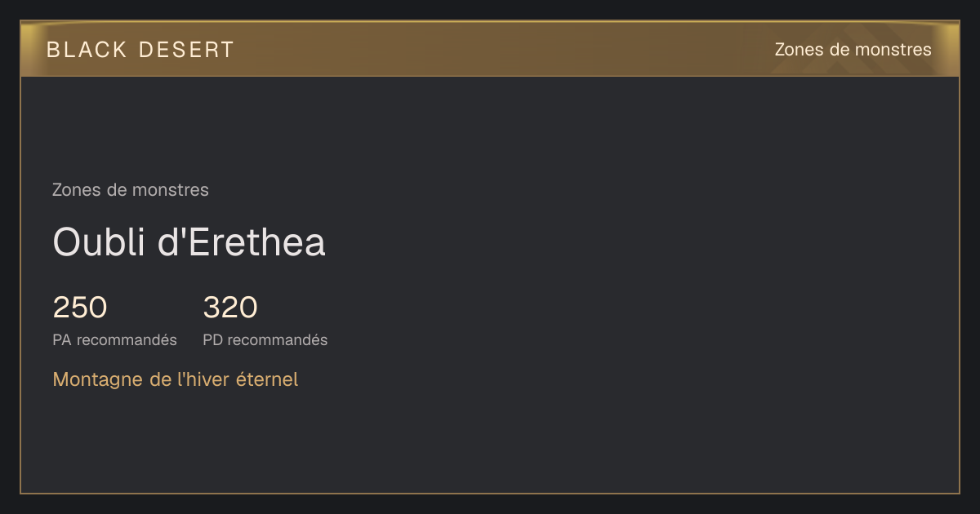Click the word monstres in the breadcrumb
Screen dimensions: 980x514
[x=171, y=190]
